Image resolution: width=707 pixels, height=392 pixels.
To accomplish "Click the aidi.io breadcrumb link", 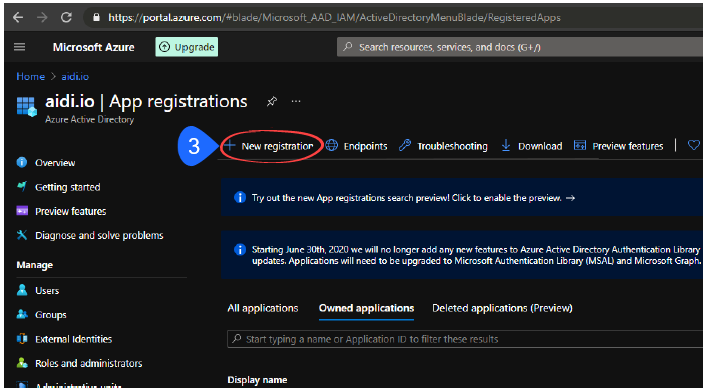I will 75,77.
